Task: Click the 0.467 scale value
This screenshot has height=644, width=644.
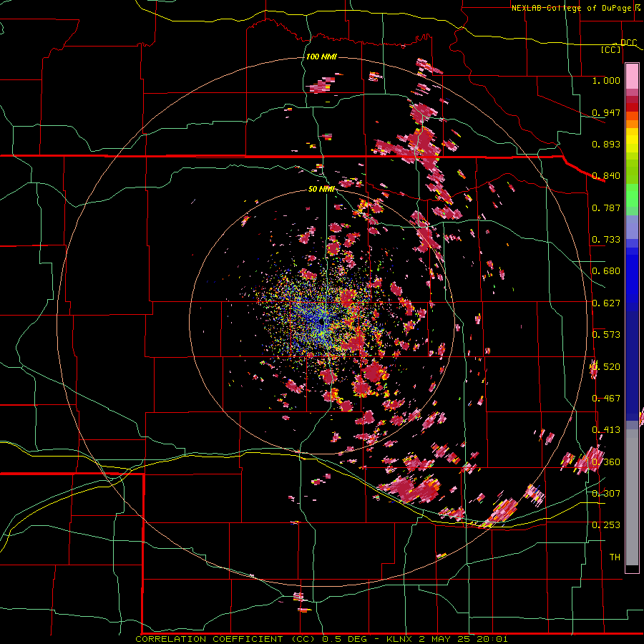Action: 606,399
